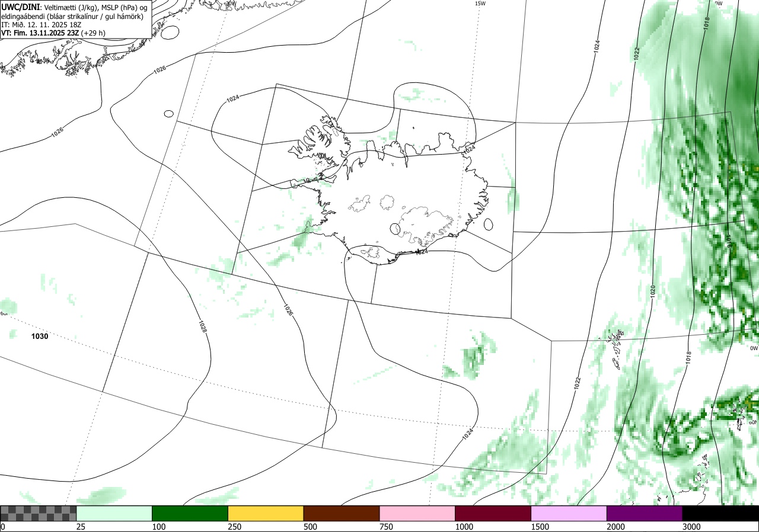Choose the light purple 1500–2000 legend swatch
The width and height of the screenshot is (759, 532).
point(569,513)
